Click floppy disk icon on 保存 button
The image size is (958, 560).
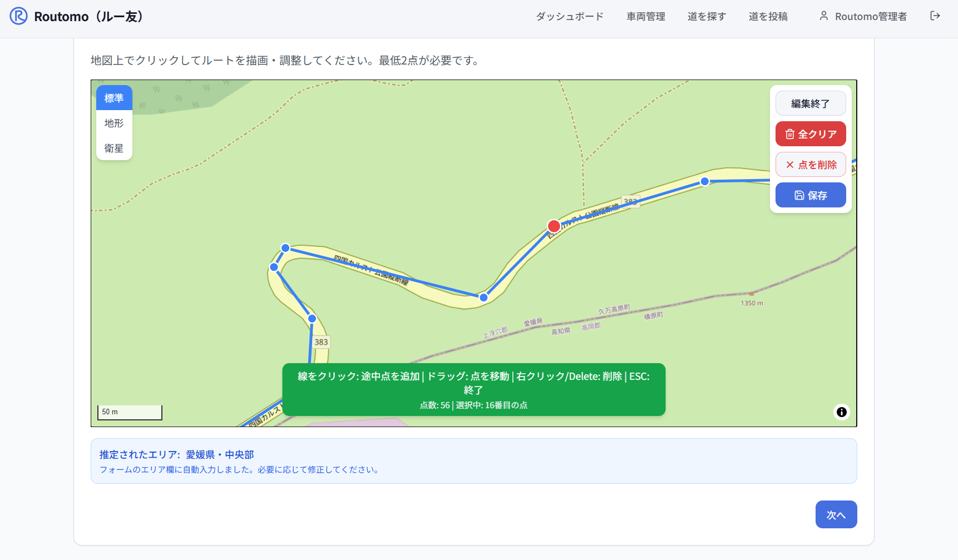click(x=799, y=195)
